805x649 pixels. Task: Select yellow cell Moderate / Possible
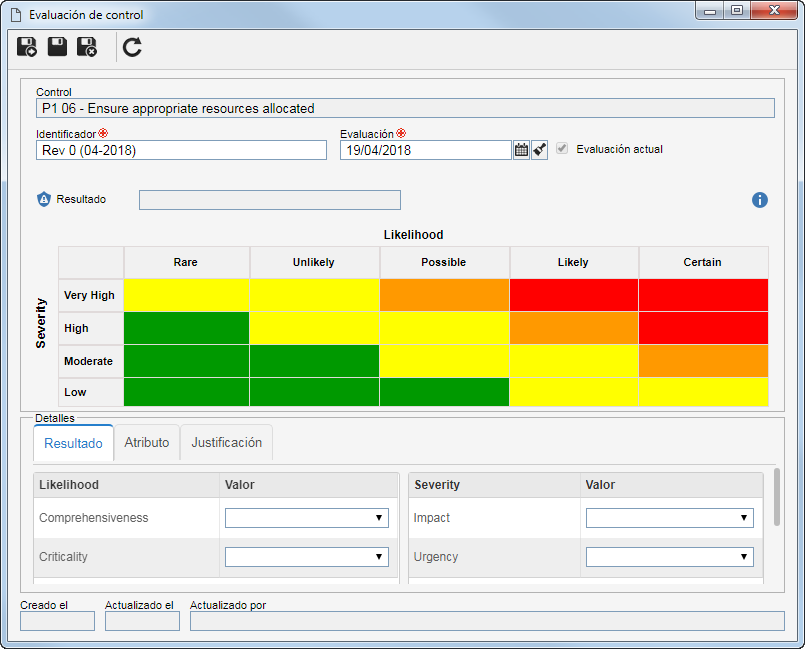point(444,361)
